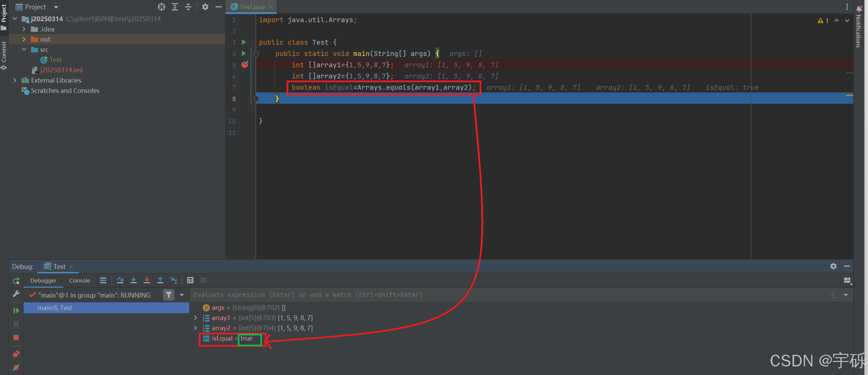Rerun Test with the green rerun icon
The width and height of the screenshot is (868, 375).
(x=16, y=281)
